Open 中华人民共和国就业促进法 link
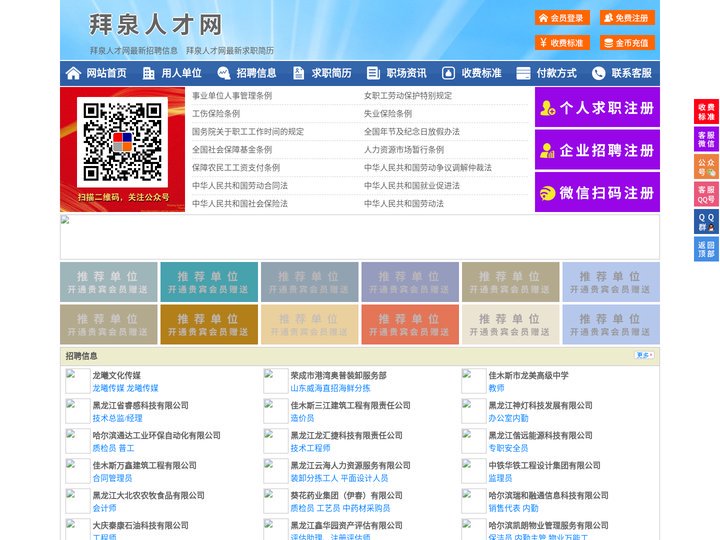This screenshot has height=540, width=720. (x=412, y=186)
